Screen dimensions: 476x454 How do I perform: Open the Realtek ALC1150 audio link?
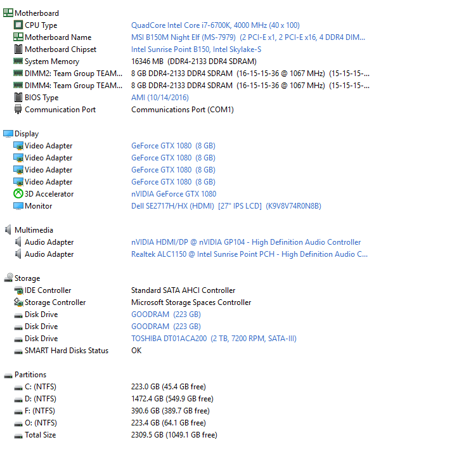click(249, 254)
